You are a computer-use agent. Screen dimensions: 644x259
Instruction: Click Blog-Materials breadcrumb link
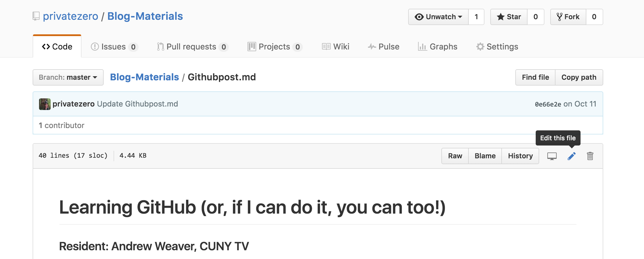[144, 77]
